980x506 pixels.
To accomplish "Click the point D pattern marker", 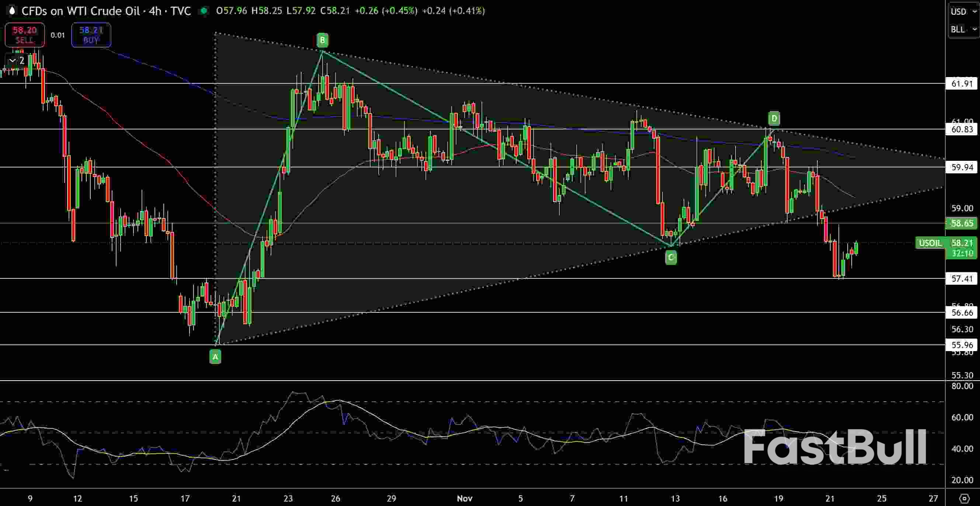I will pos(774,119).
